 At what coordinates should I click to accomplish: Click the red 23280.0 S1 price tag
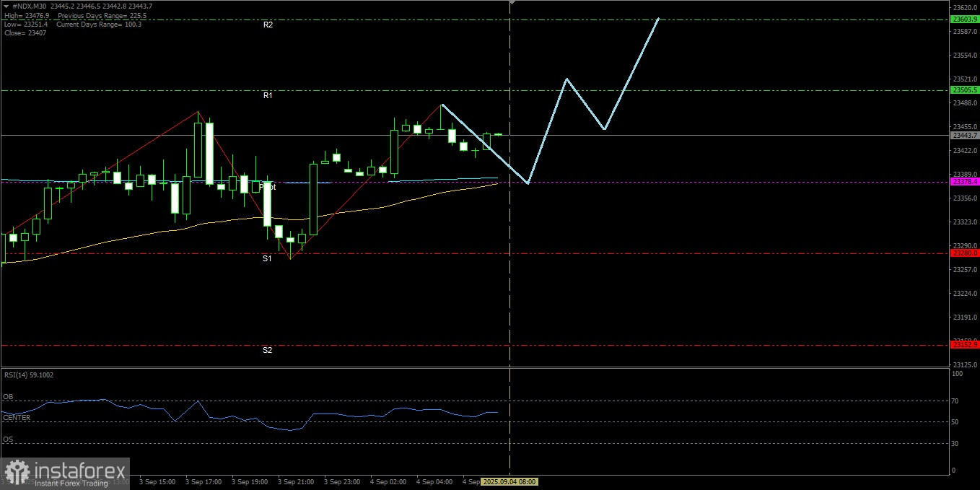click(x=965, y=253)
